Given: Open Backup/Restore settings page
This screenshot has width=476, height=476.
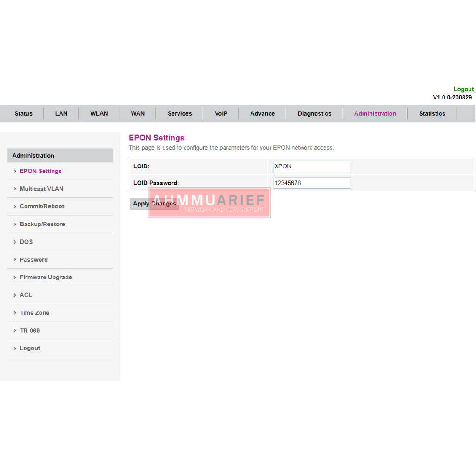Looking at the screenshot, I should coord(42,224).
